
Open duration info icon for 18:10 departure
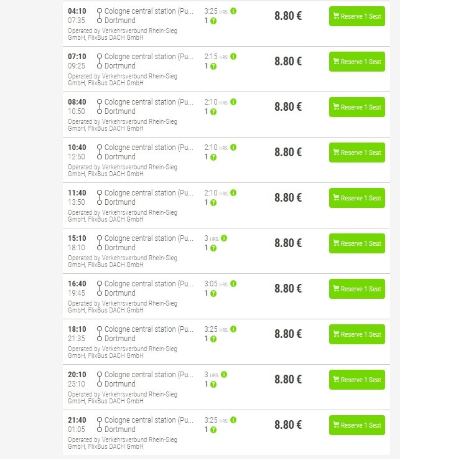coord(234,329)
